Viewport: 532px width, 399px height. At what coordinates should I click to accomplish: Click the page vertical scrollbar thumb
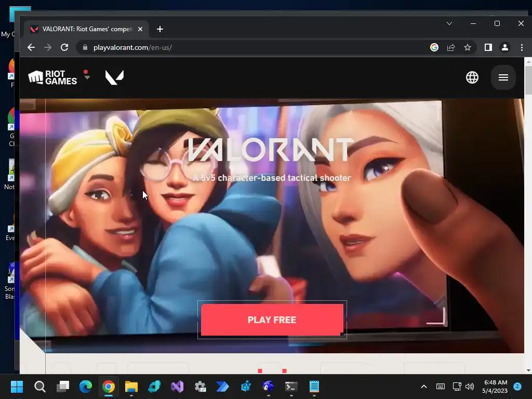pos(528,80)
